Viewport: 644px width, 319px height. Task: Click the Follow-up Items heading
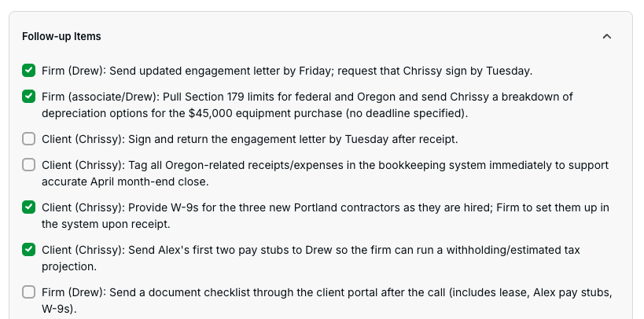click(61, 36)
